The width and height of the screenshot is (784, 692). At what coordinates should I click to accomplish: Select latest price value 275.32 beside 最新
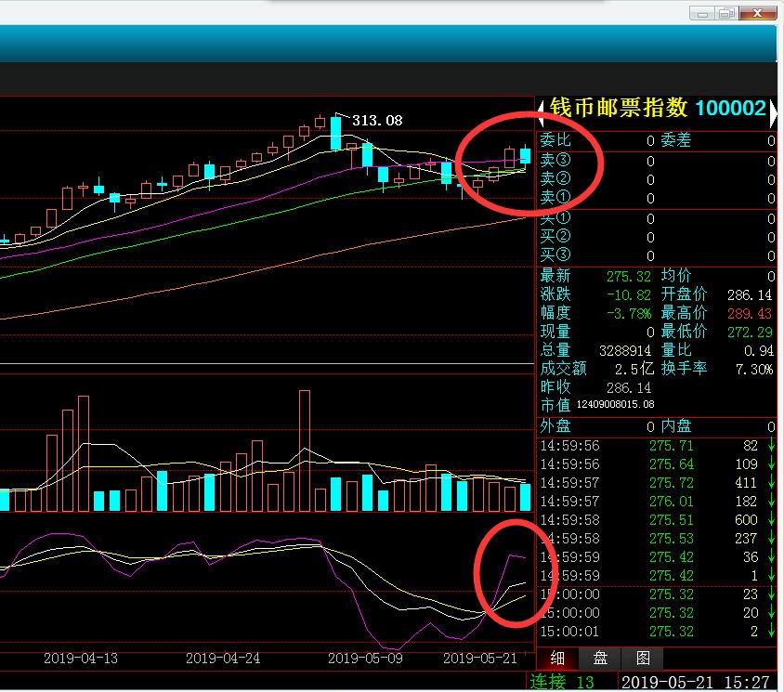[629, 277]
